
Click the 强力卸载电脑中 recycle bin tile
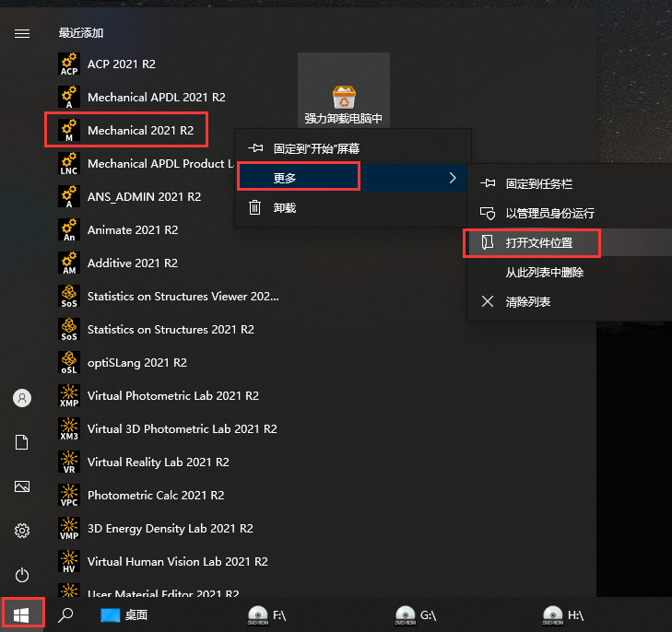click(344, 90)
